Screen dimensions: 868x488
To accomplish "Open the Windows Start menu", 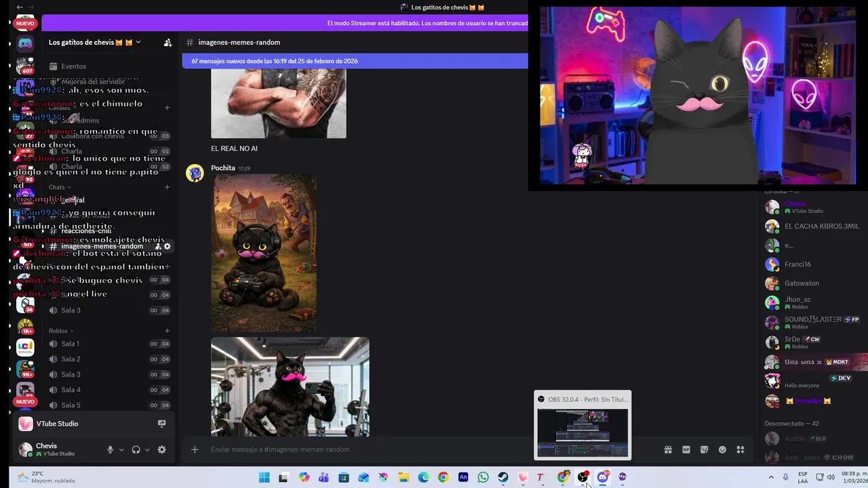I will (264, 477).
